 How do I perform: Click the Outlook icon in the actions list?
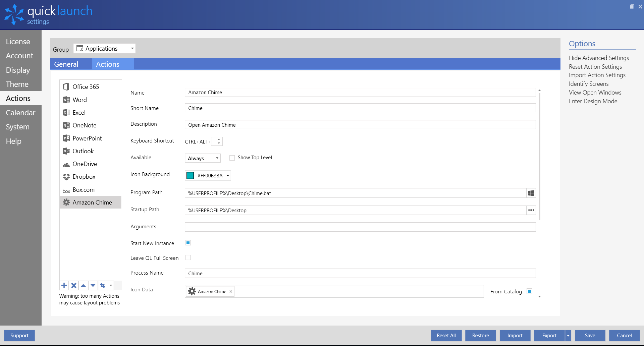[x=66, y=151]
